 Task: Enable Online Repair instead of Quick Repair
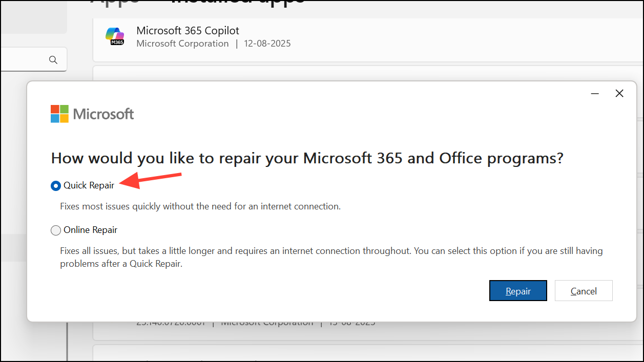point(56,230)
